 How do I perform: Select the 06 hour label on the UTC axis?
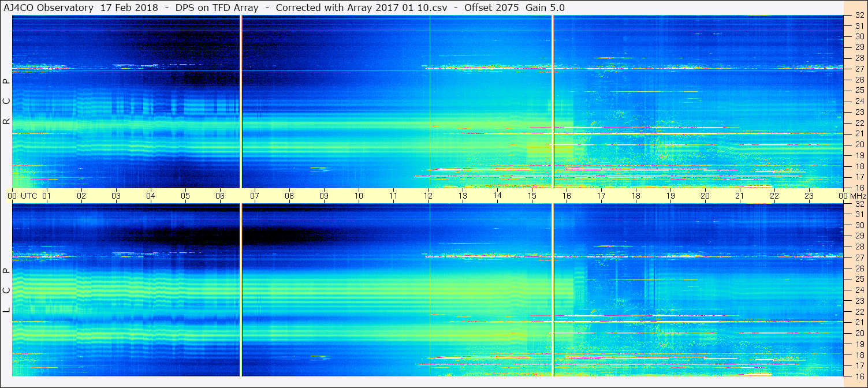click(220, 196)
